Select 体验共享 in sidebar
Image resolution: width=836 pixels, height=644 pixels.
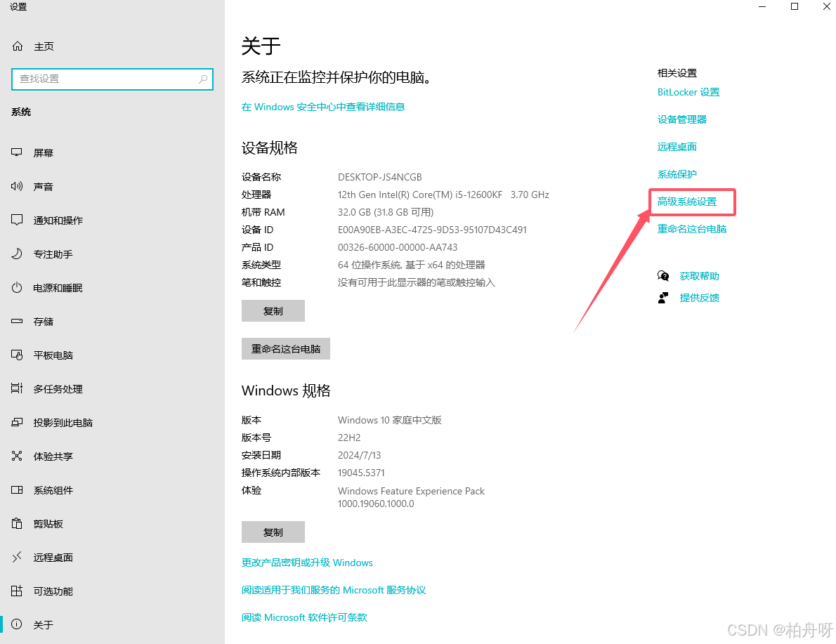pos(53,456)
